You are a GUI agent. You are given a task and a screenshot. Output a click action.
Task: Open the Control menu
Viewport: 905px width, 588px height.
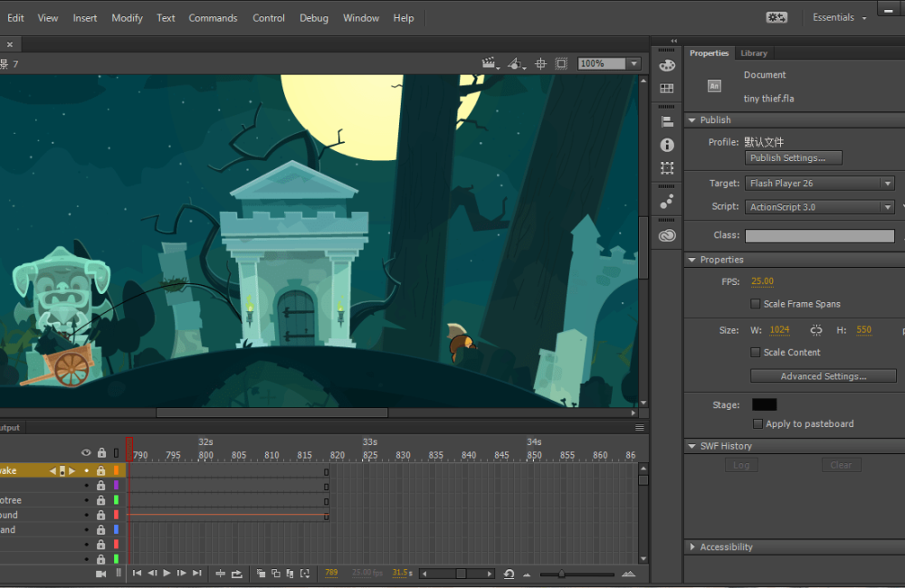[x=269, y=18]
